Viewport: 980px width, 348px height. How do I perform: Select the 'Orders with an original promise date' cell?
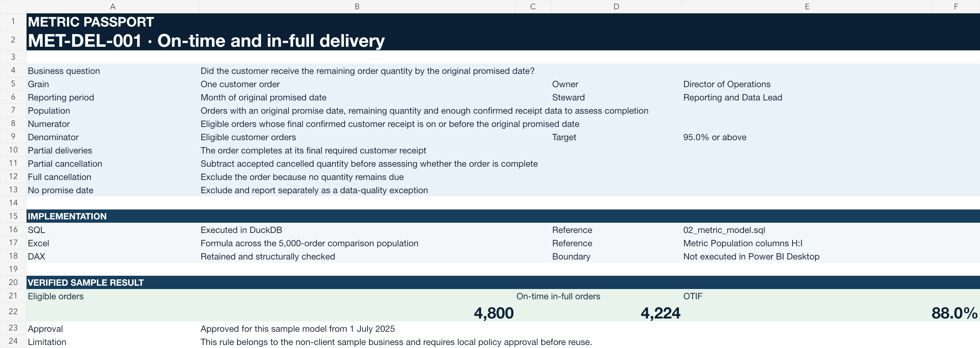(424, 110)
